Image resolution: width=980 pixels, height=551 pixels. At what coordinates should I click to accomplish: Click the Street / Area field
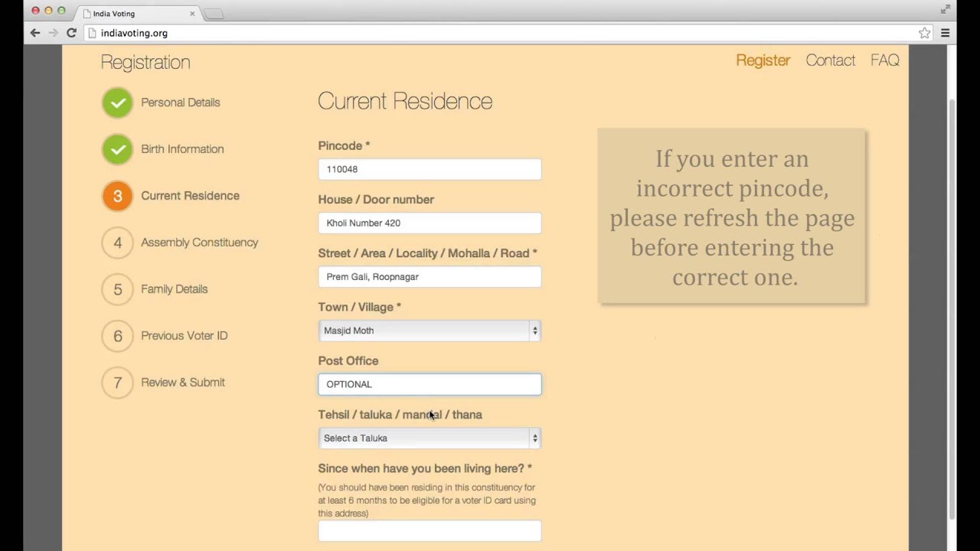(x=430, y=276)
